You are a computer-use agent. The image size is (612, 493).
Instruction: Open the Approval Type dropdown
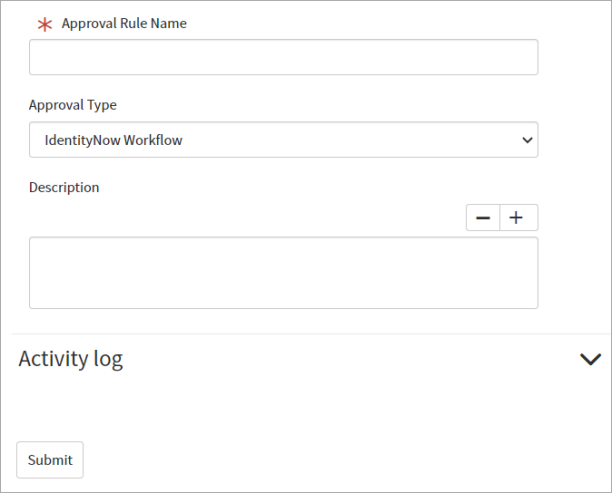(x=284, y=140)
